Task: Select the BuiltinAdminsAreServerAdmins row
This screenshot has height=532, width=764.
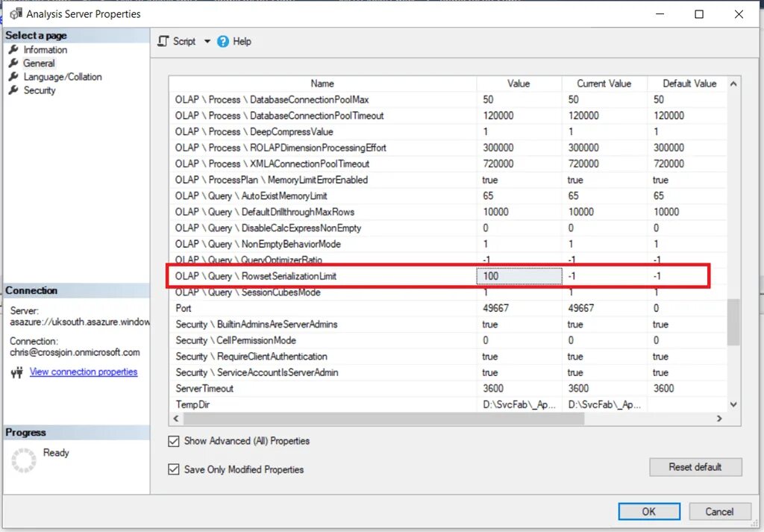Action: pos(448,325)
